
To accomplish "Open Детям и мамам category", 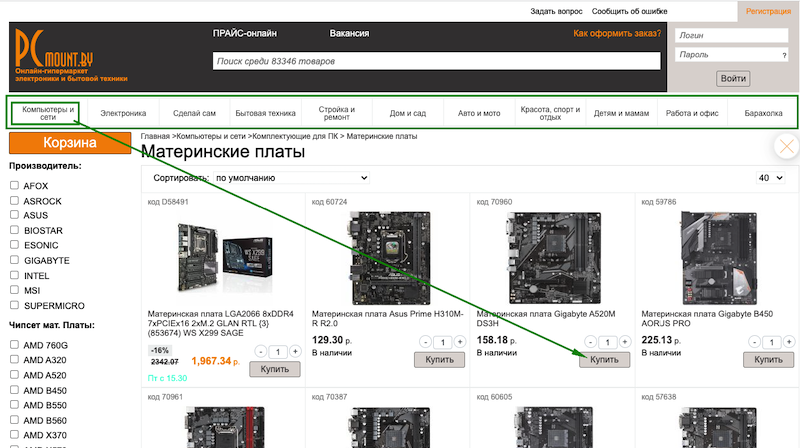I will pos(621,113).
